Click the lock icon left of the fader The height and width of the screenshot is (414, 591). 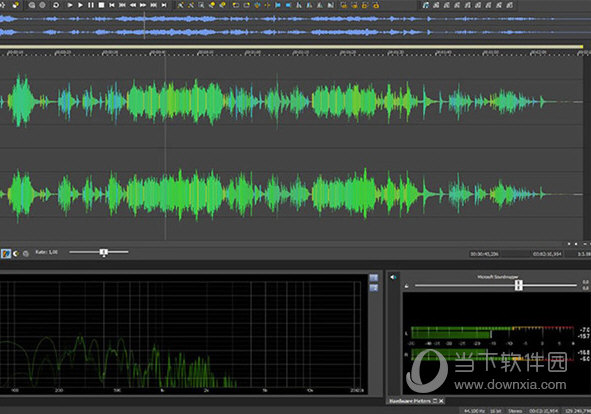407,286
